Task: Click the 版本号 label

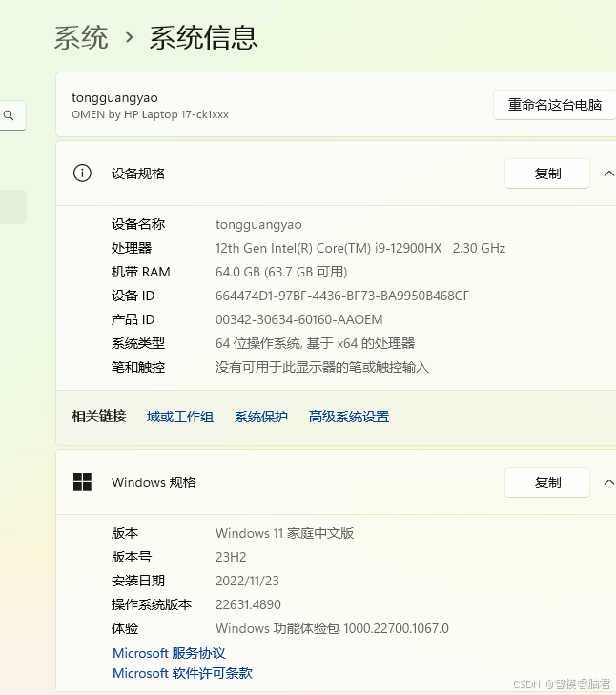Action: (132, 557)
